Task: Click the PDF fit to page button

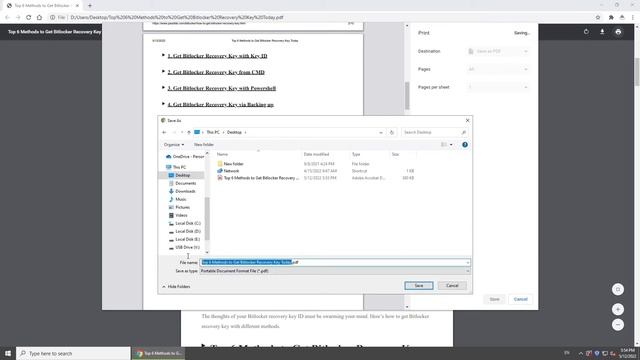Action: [x=618, y=289]
